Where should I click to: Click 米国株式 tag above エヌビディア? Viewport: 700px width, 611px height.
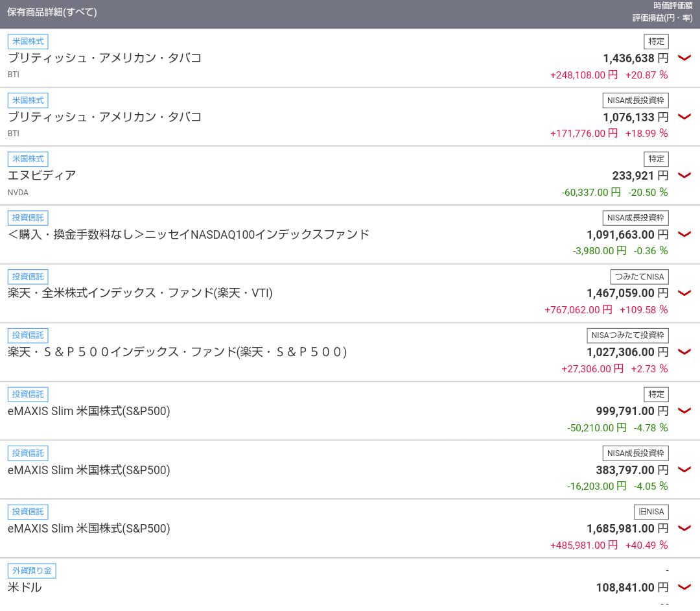point(28,159)
